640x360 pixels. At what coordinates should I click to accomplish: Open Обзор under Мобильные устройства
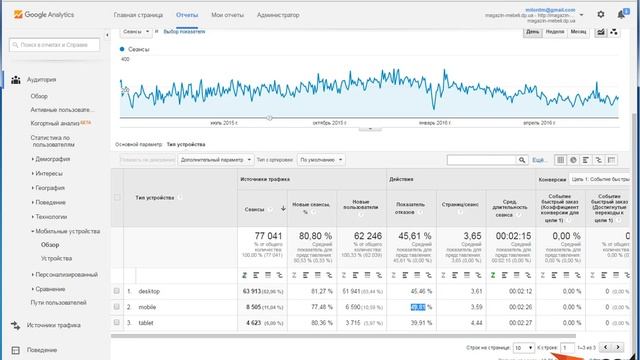click(x=50, y=245)
